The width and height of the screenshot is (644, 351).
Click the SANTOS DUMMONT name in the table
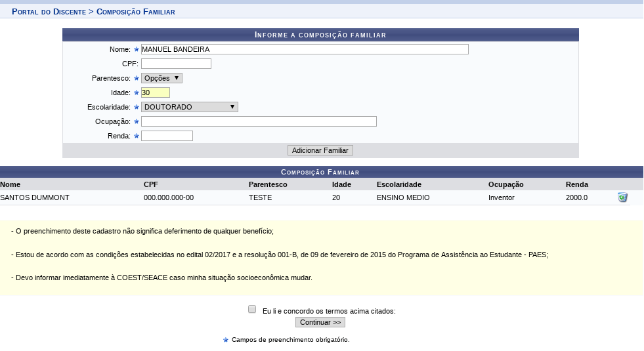35,197
